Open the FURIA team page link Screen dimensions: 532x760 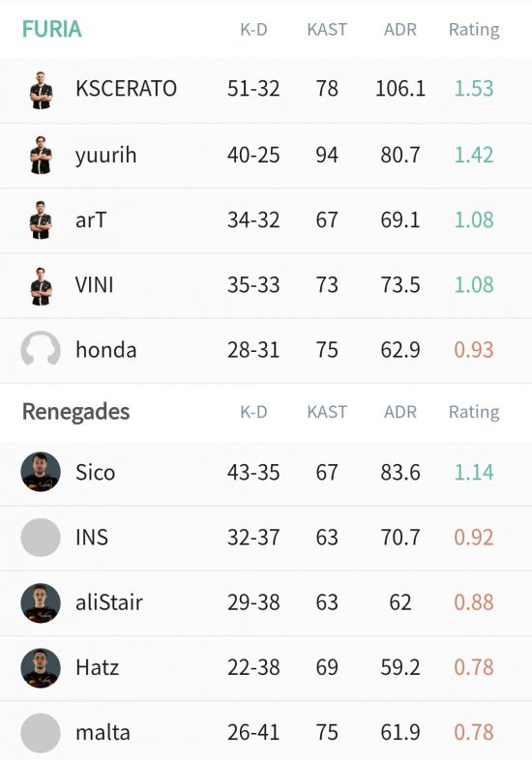point(52,29)
